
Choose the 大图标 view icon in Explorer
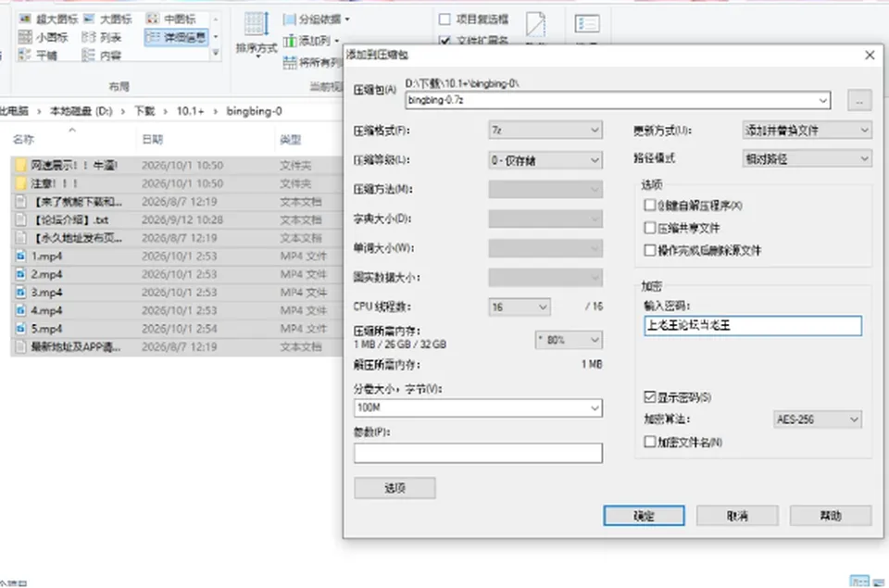[89, 19]
